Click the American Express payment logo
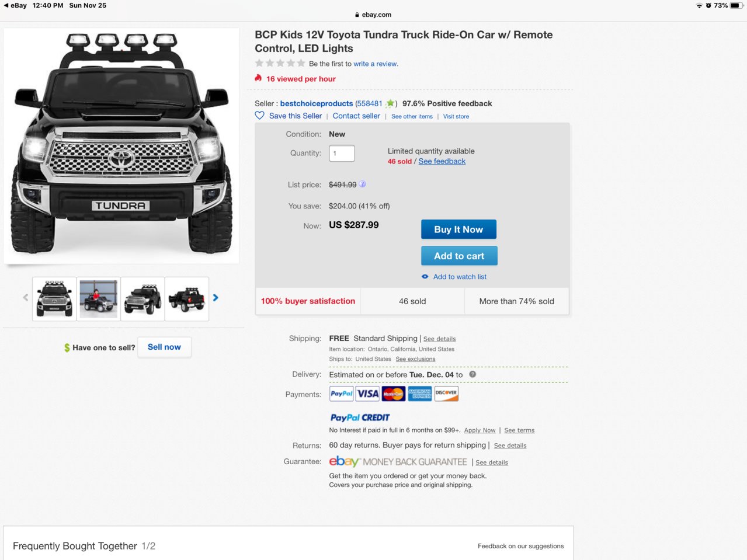The height and width of the screenshot is (560, 747). [420, 394]
